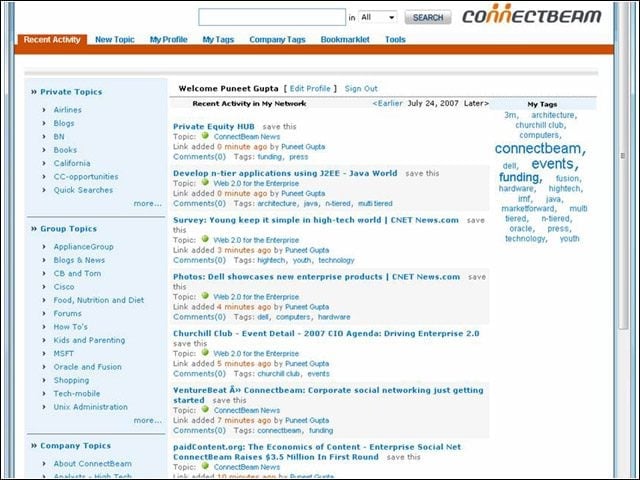Click the green topic icon under Photos: Dell showcases
This screenshot has height=480, width=640.
(x=205, y=296)
